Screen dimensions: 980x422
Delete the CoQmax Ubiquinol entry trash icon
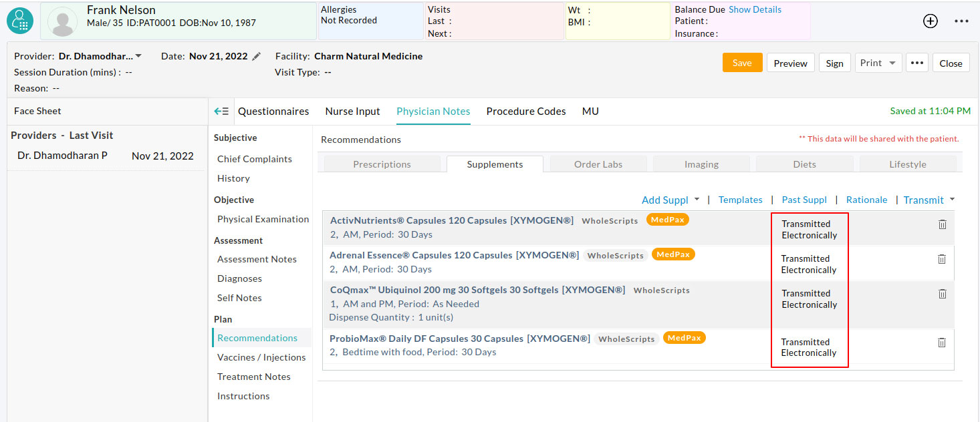click(943, 293)
